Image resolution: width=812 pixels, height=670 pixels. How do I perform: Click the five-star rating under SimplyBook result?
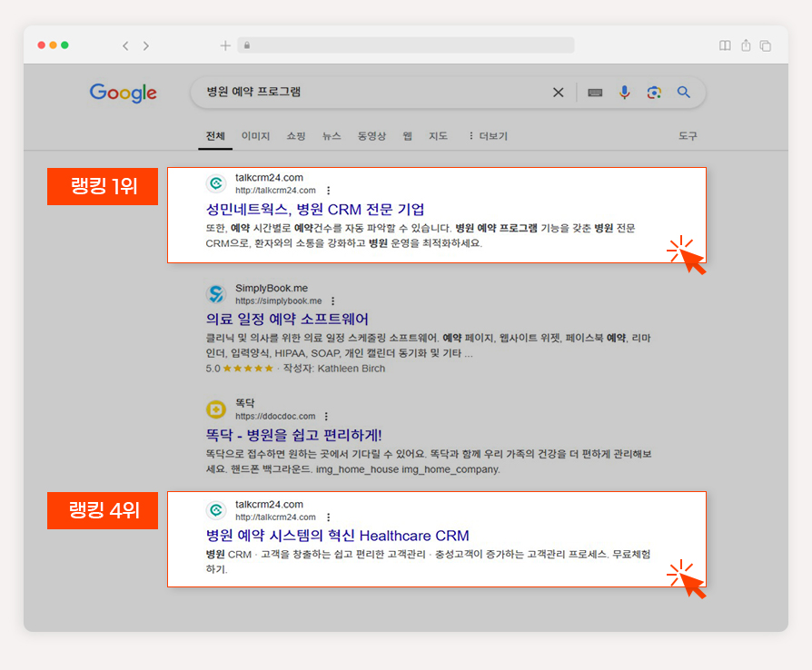pos(248,369)
